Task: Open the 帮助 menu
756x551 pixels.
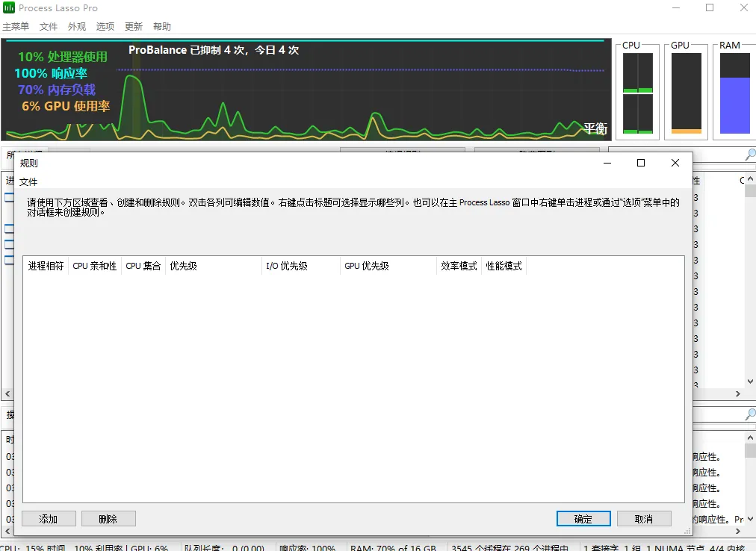Action: point(161,26)
